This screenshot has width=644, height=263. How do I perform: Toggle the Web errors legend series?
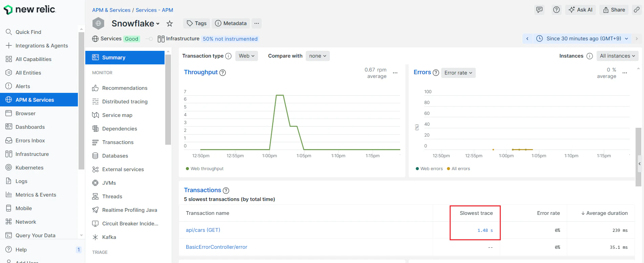(x=429, y=169)
